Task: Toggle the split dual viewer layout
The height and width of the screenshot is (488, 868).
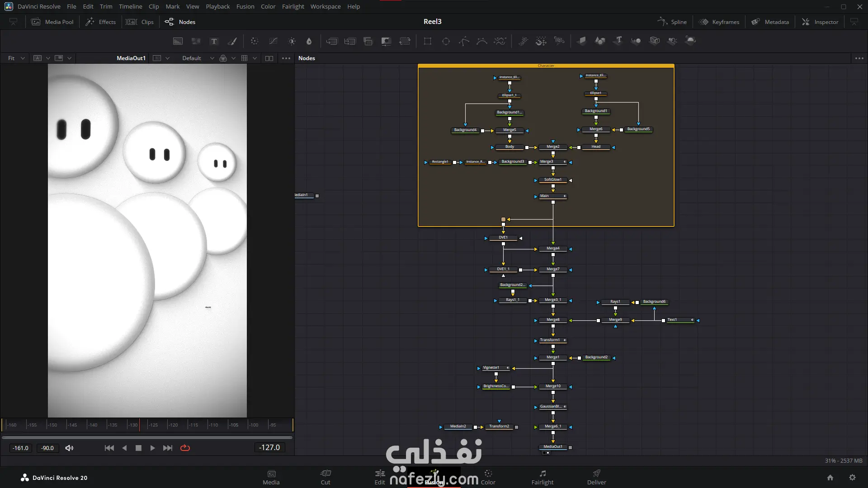Action: (269, 58)
